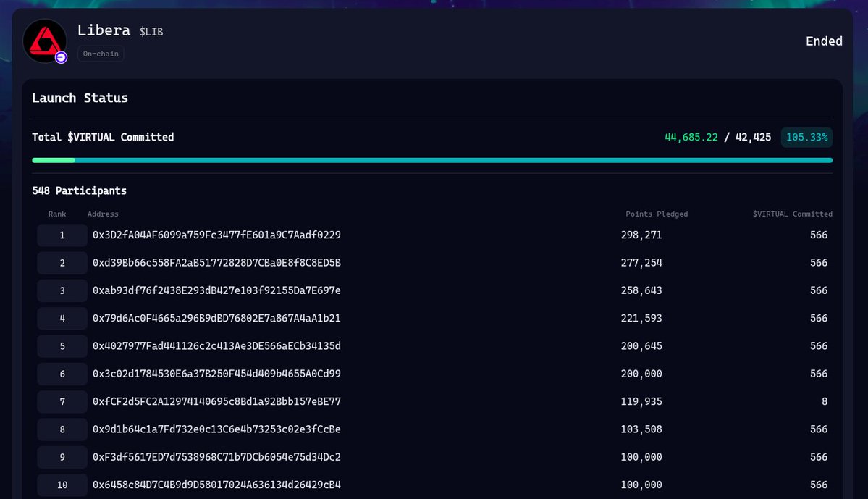The width and height of the screenshot is (868, 499).
Task: Click the 105.33% percentage badge
Action: (806, 138)
